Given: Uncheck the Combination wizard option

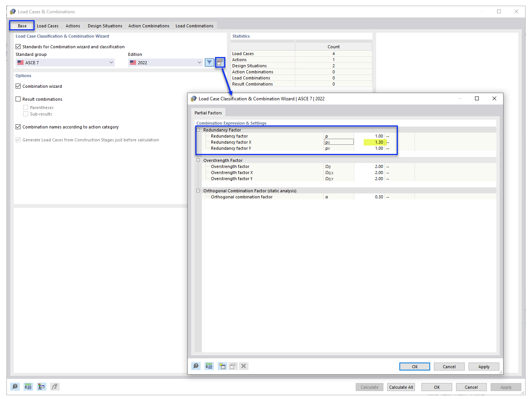Looking at the screenshot, I should coord(18,86).
